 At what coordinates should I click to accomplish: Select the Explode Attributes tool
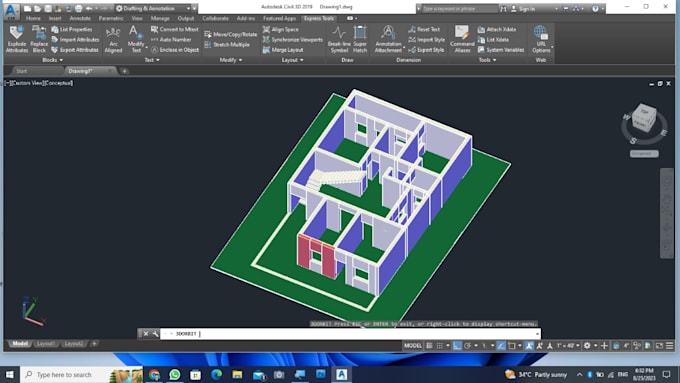coord(16,39)
